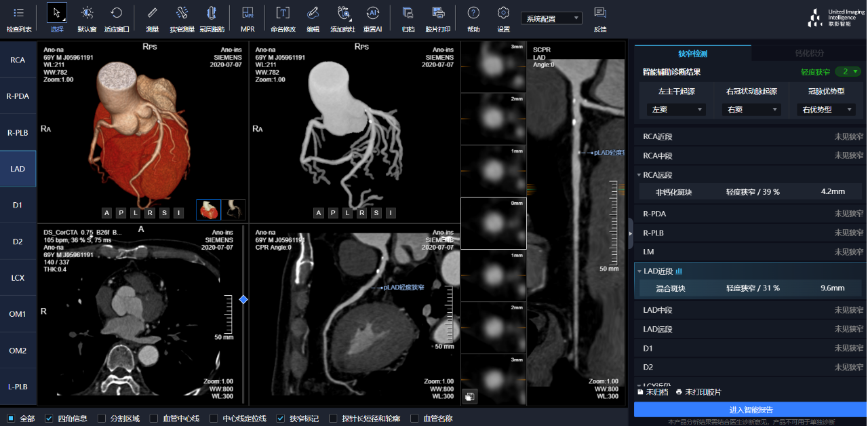Open the MPR view tool
Image resolution: width=868 pixels, height=426 pixels.
(248, 14)
